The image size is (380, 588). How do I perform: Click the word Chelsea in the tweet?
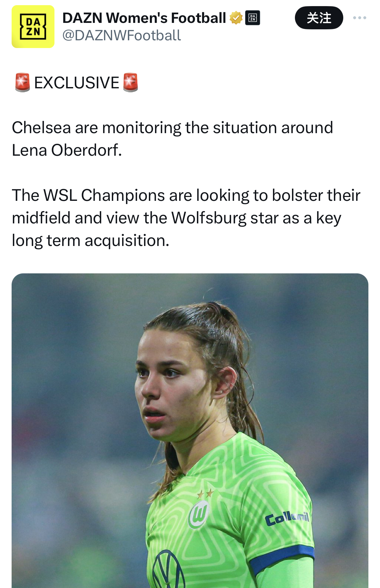coord(41,128)
